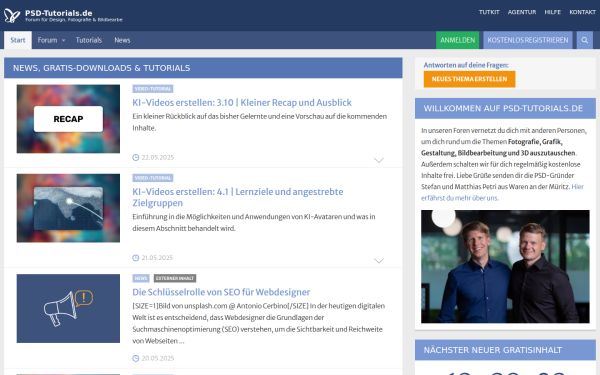Click the Antworten auf deine Fragen text

coord(466,65)
